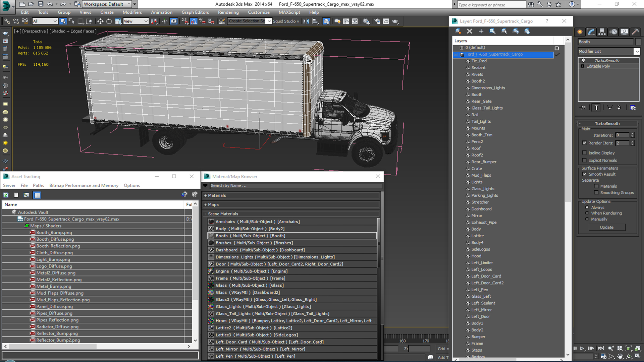Collapse Ford_F-650_Supertrack_Cargo layer tree
The width and height of the screenshot is (644, 362).
click(456, 54)
